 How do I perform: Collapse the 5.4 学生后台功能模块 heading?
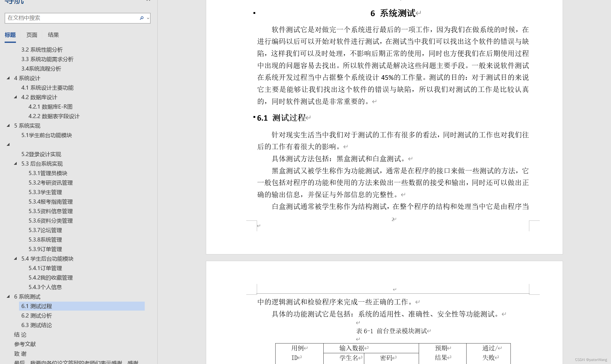pyautogui.click(x=15, y=258)
